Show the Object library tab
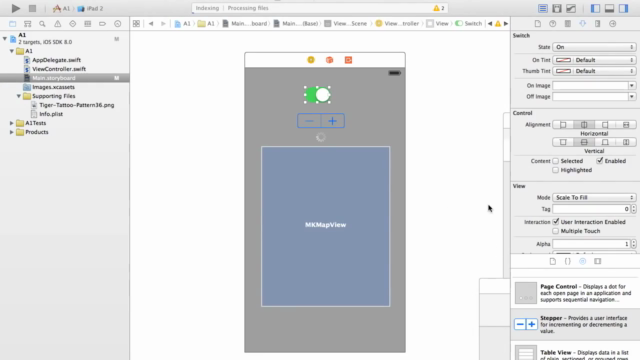This screenshot has width=640, height=360. 582,261
